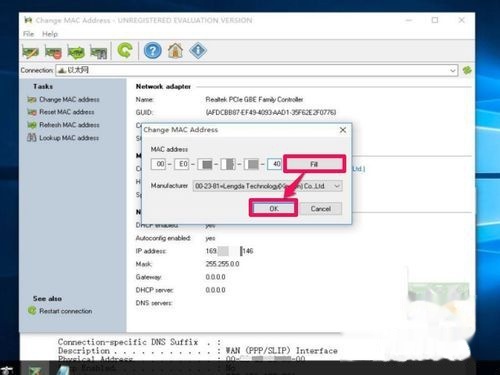Select Reset MAC address task in sidebar
Screen dimensions: 500x375
click(61, 112)
